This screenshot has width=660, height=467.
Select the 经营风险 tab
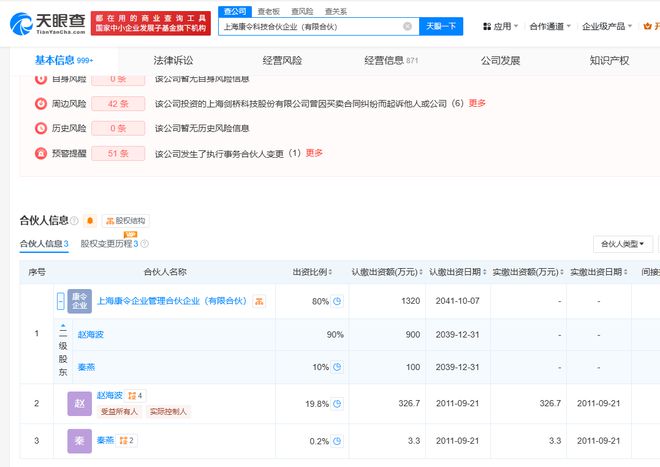click(282, 61)
